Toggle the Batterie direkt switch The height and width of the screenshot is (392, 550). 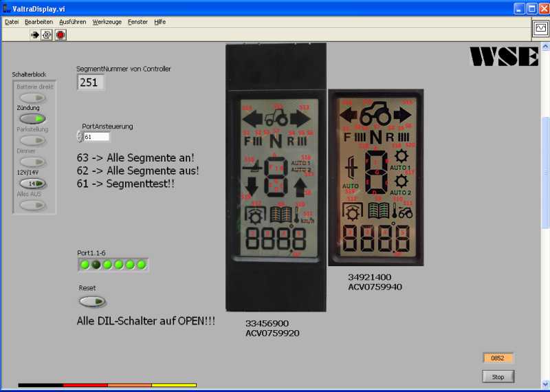[x=32, y=97]
